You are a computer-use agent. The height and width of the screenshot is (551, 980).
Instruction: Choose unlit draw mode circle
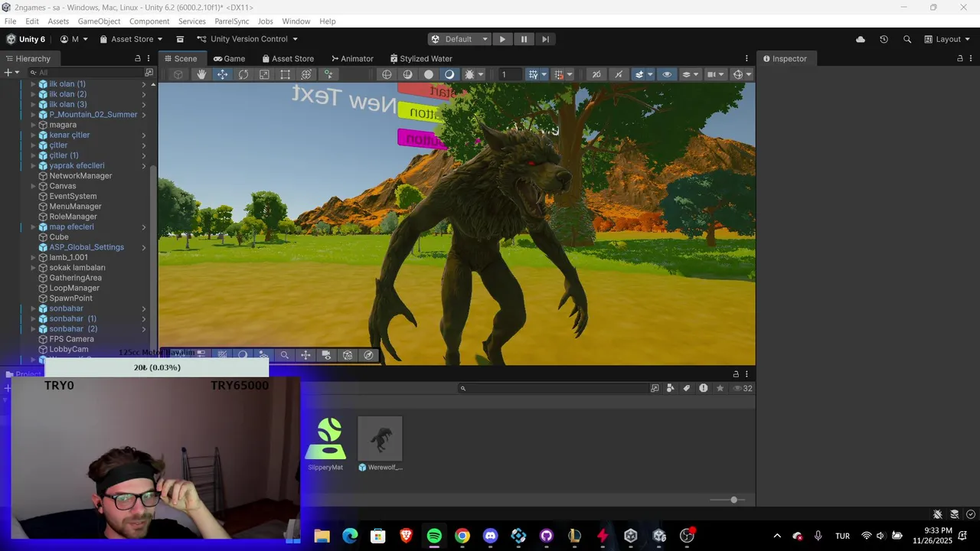click(x=429, y=74)
